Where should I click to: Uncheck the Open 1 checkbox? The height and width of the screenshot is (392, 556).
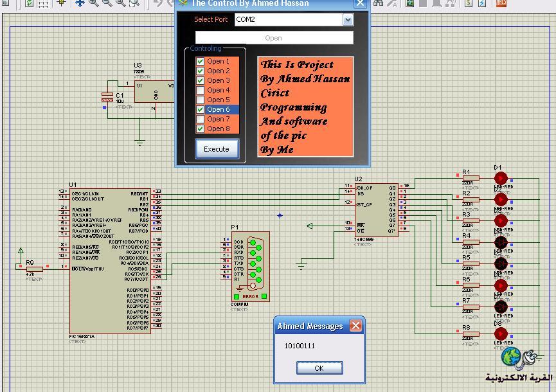tap(201, 62)
